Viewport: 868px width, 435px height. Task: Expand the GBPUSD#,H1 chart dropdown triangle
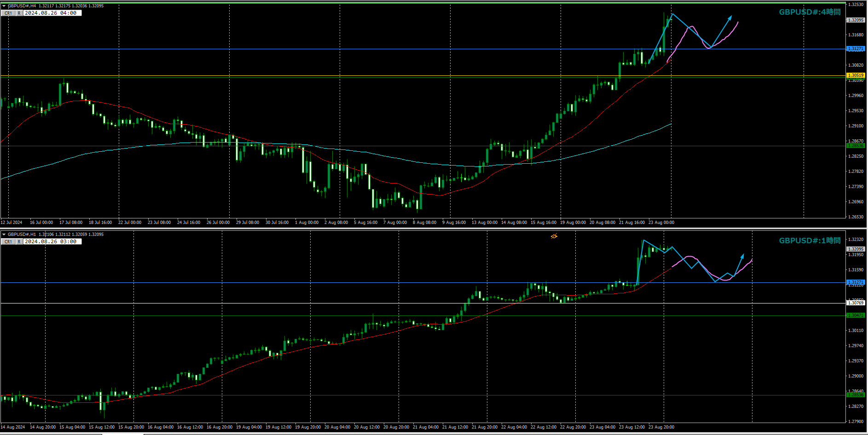pyautogui.click(x=4, y=235)
